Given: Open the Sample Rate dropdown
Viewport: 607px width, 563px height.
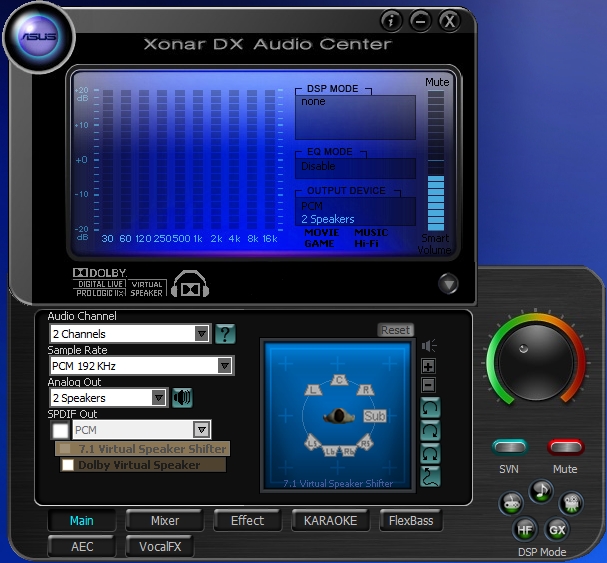Looking at the screenshot, I should point(142,366).
